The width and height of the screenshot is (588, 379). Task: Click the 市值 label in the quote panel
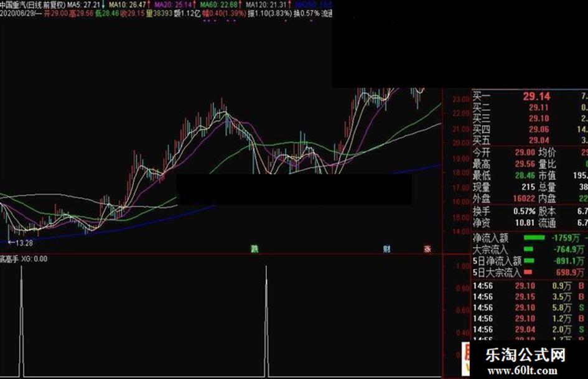coord(547,175)
